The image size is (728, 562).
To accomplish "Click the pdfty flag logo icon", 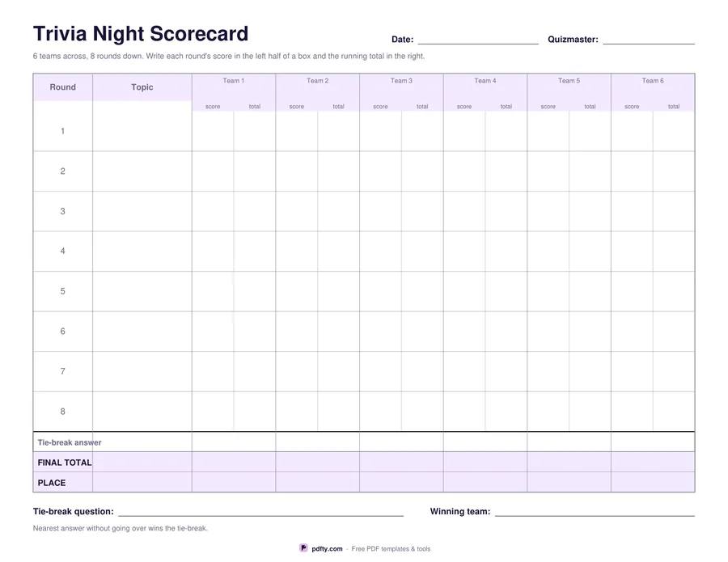I will coord(303,548).
